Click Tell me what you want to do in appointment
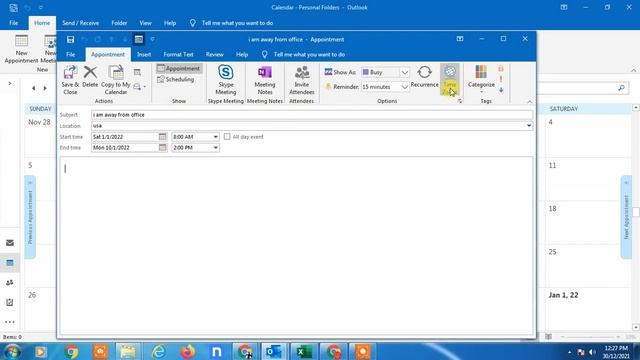 tap(309, 54)
